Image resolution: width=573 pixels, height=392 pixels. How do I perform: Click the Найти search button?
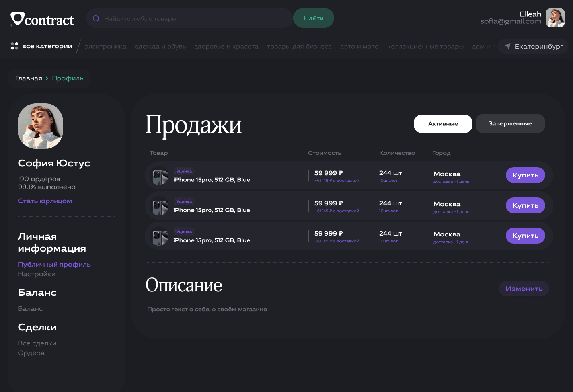[x=314, y=18]
